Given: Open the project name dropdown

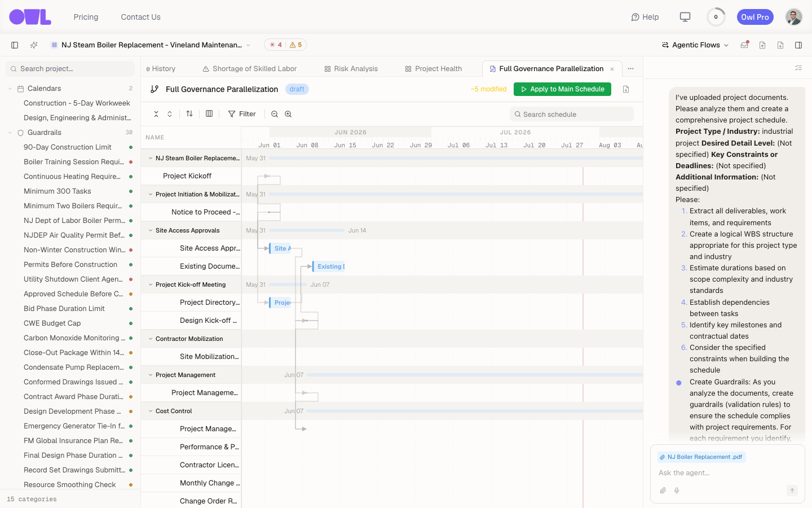Looking at the screenshot, I should click(x=150, y=45).
